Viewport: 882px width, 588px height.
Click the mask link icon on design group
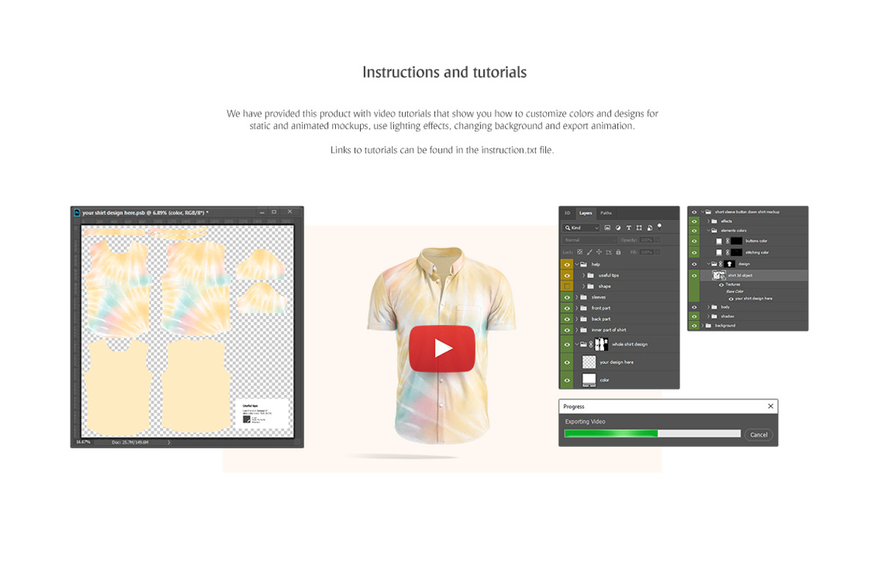coord(720,264)
